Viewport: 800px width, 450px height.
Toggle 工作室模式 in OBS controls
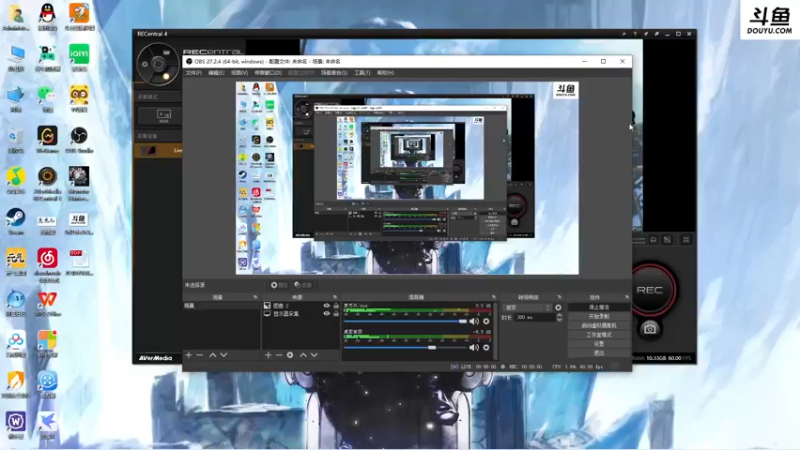click(x=599, y=335)
